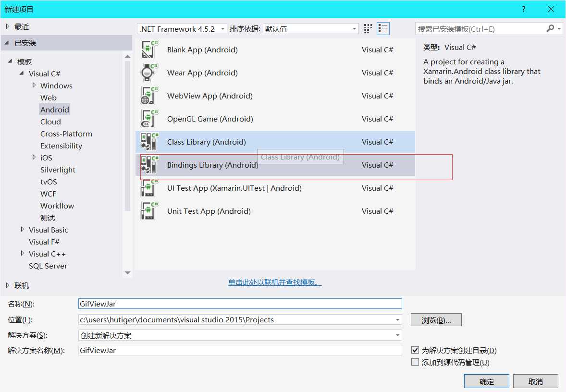Viewport: 566px width, 392px height.
Task: Toggle create directory for solution checkbox
Action: 415,350
